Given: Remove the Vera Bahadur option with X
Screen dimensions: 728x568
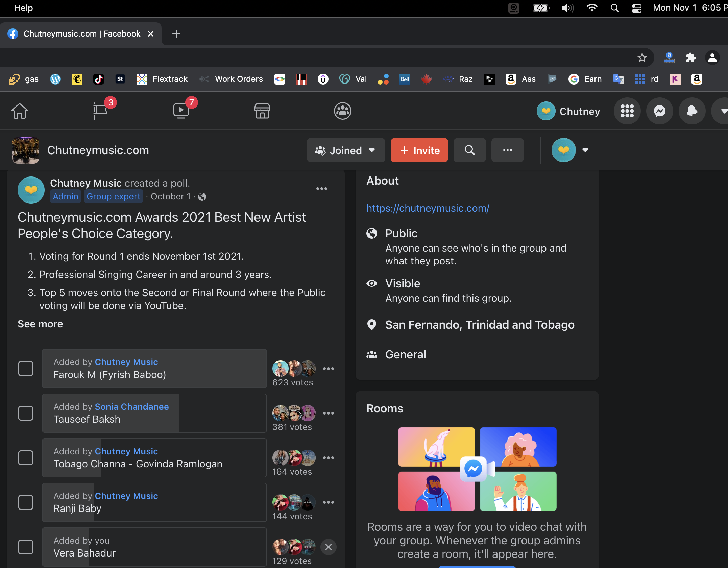Looking at the screenshot, I should pos(328,547).
